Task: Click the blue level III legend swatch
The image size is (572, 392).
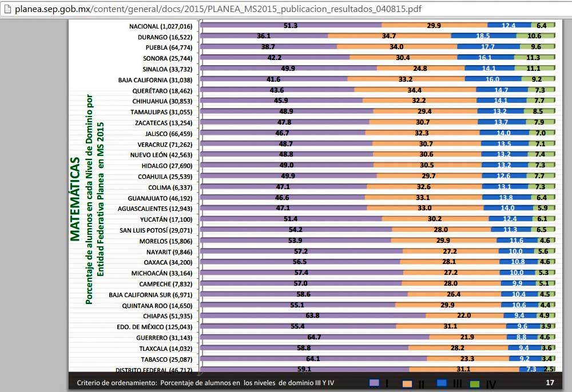Action: pyautogui.click(x=442, y=383)
